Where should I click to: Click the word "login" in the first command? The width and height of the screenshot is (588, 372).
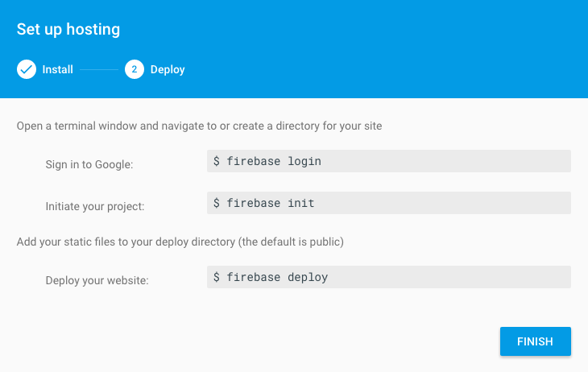304,161
